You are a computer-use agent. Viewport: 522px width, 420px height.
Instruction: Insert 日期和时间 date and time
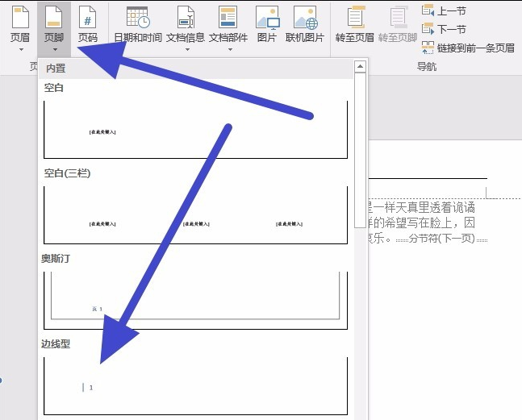(138, 25)
